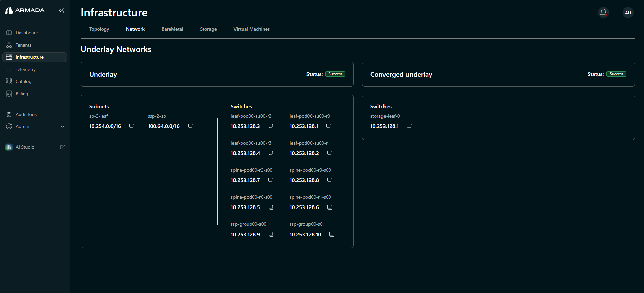Click the Underlay Networks heading
The width and height of the screenshot is (644, 293).
pos(116,49)
